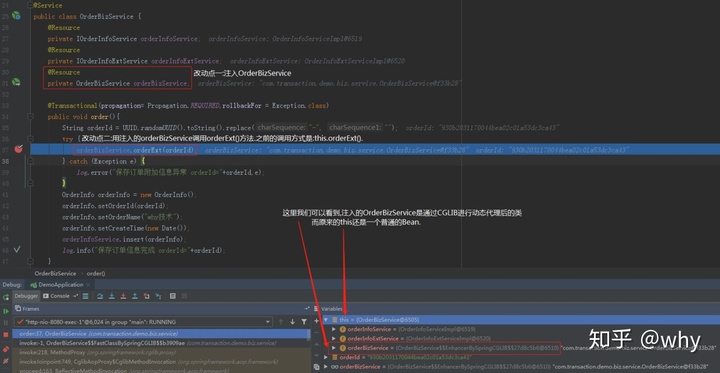Move watch up in Variables toolbar
This screenshot has width=720, height=373.
click(x=316, y=344)
